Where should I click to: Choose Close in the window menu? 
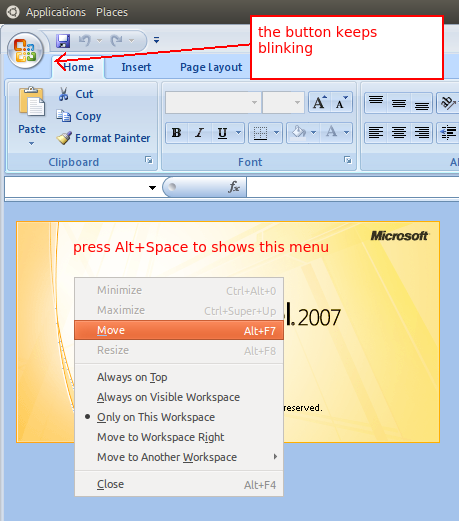(x=179, y=484)
